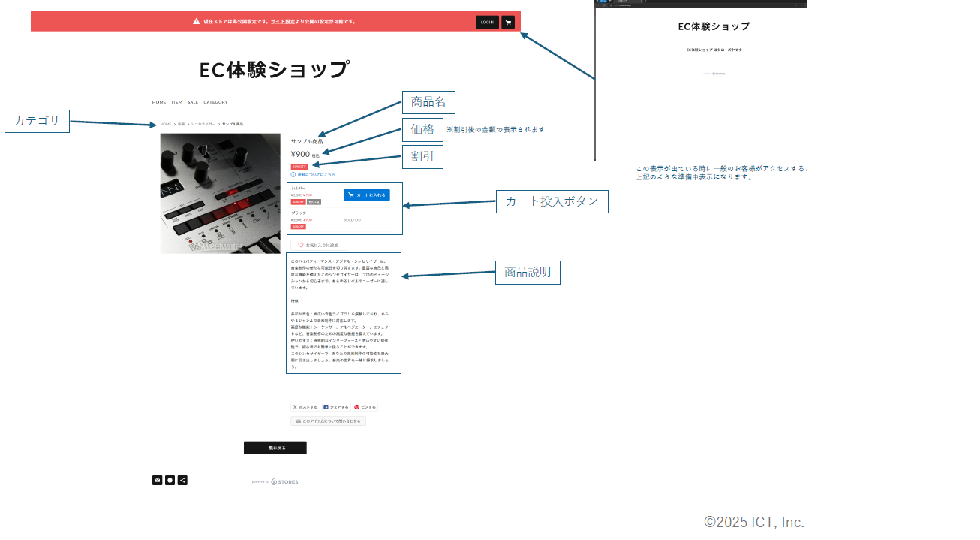This screenshot has height=540, width=980.
Task: Open the SALE menu item
Action: coord(193,102)
